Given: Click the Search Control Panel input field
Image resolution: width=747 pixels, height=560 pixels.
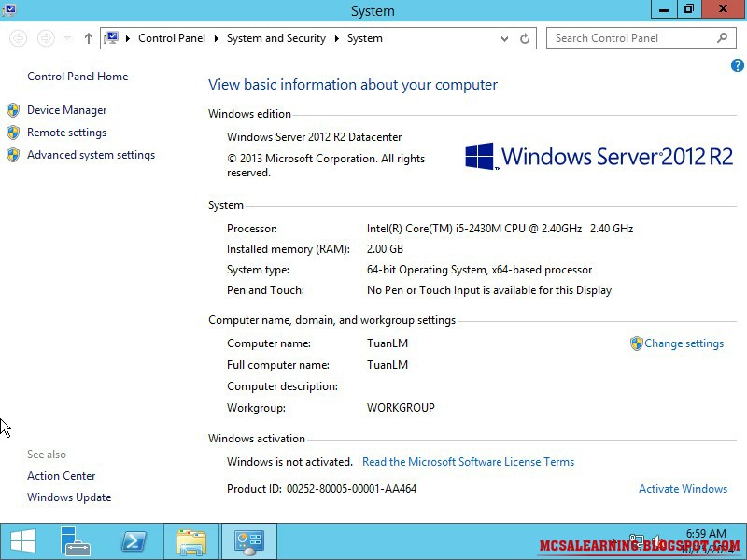Looking at the screenshot, I should tap(626, 38).
